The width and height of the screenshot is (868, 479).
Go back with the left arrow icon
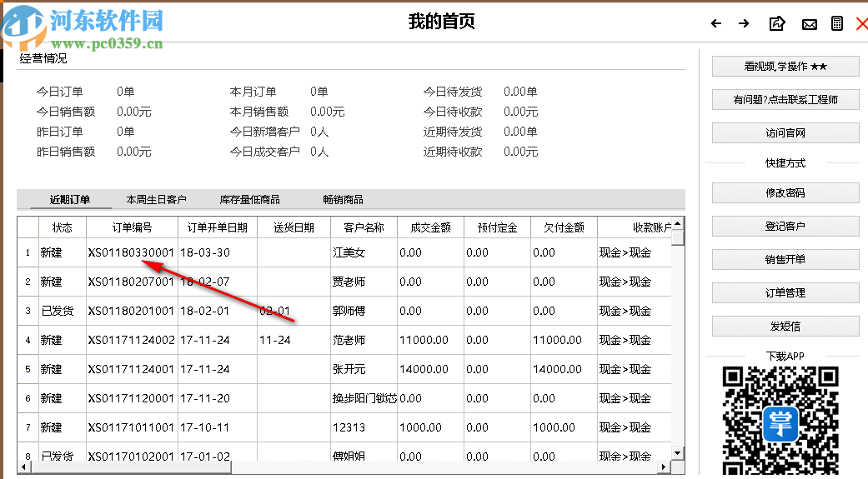click(x=715, y=23)
